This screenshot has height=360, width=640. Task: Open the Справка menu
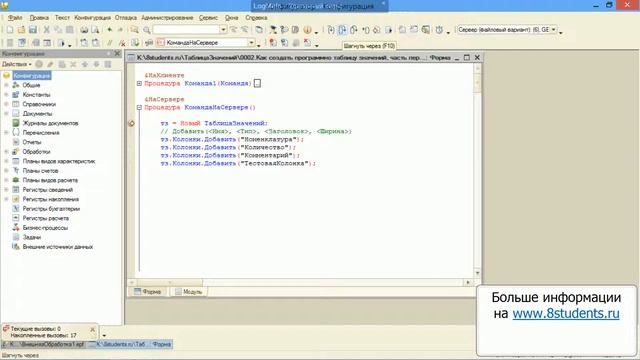[x=256, y=18]
